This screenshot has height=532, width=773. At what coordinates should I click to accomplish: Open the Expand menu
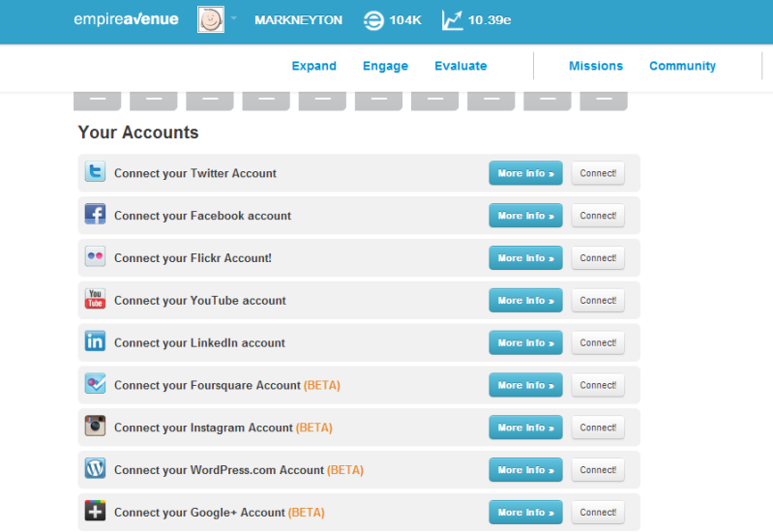(314, 66)
